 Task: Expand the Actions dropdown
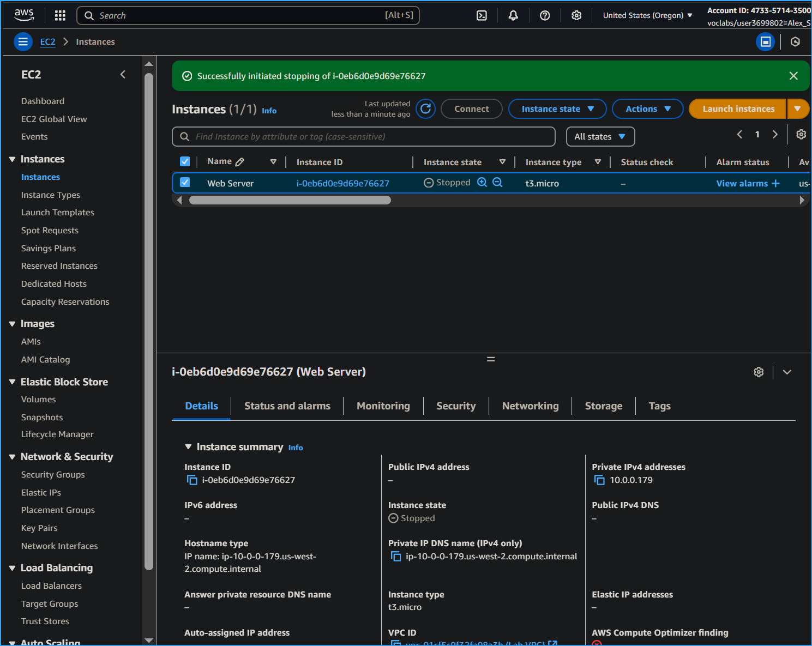click(647, 108)
